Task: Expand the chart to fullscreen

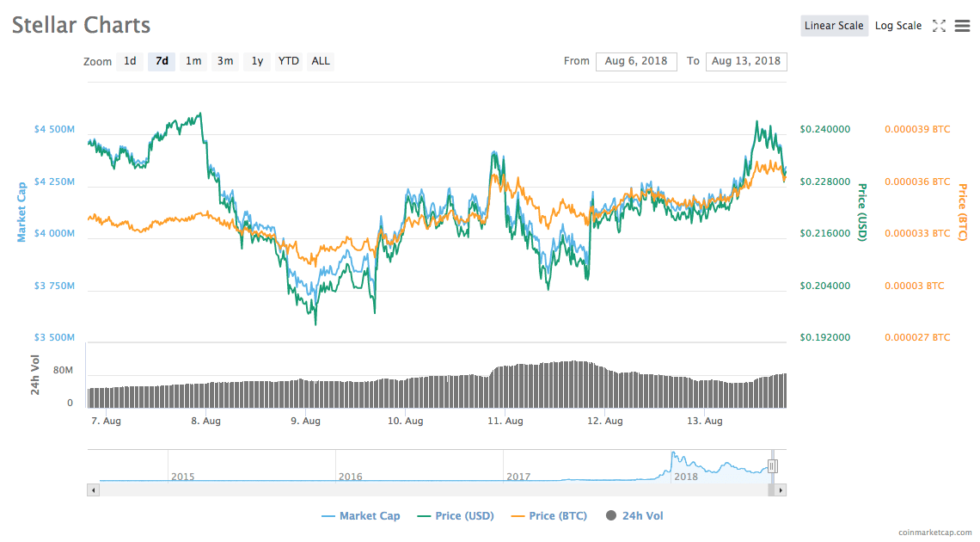Action: click(x=940, y=26)
